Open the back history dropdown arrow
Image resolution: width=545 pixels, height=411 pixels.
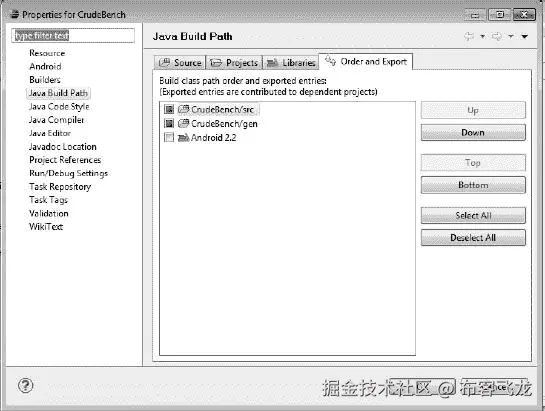point(483,36)
